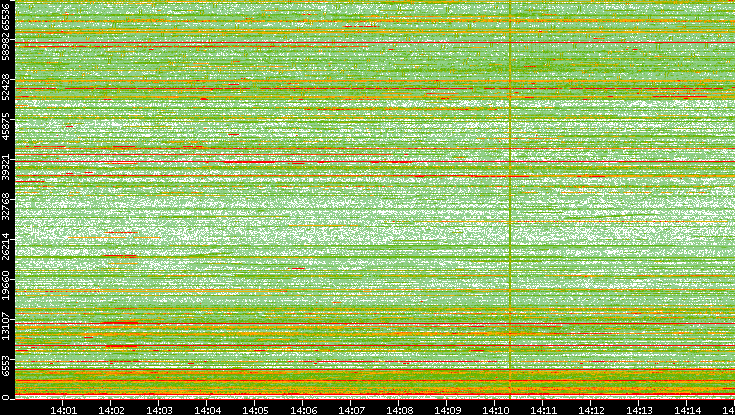
Task: Select the 14:04 time axis label
Action: pos(207,411)
